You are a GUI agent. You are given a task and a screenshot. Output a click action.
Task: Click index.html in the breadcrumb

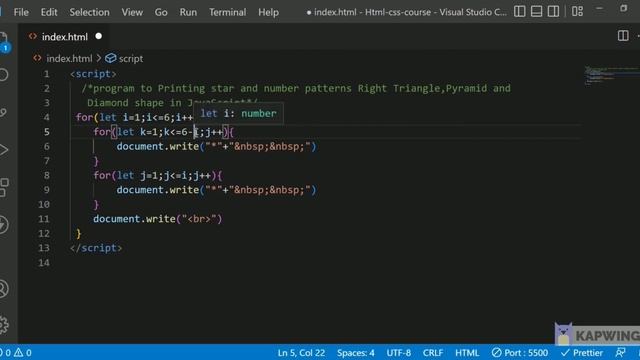pyautogui.click(x=69, y=59)
